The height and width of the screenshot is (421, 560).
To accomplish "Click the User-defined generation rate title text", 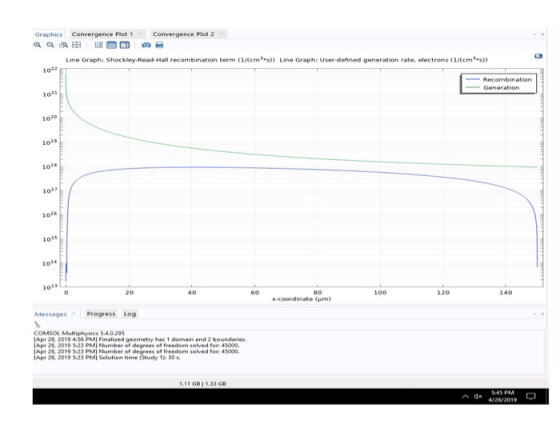I will tap(384, 60).
